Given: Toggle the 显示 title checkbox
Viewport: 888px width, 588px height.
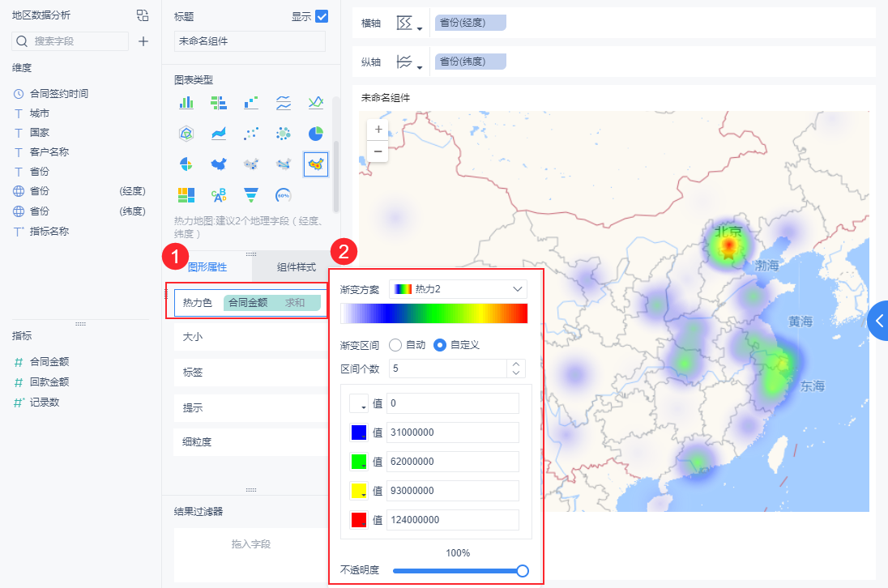Looking at the screenshot, I should [322, 16].
